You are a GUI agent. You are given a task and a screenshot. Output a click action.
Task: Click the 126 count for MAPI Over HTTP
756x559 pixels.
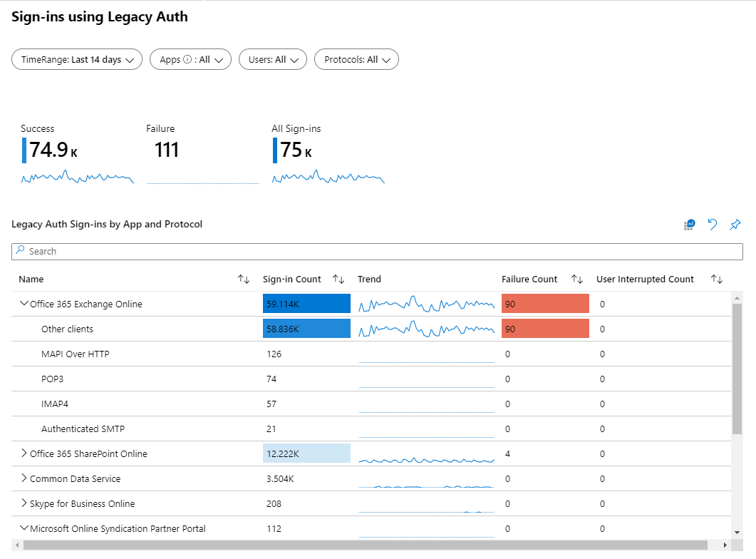[274, 354]
